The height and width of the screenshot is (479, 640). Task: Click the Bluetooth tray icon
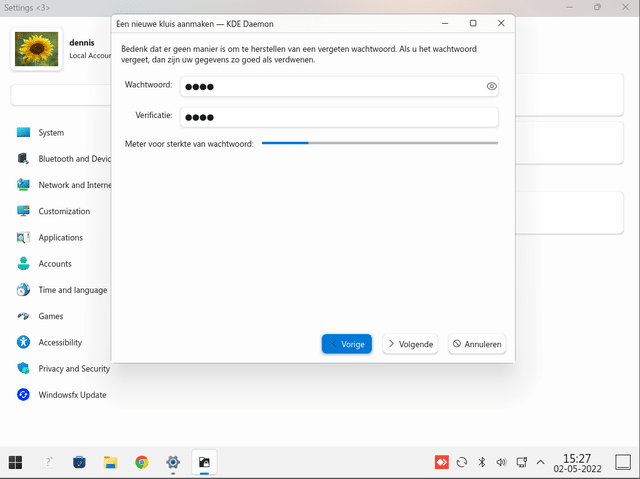coord(482,462)
